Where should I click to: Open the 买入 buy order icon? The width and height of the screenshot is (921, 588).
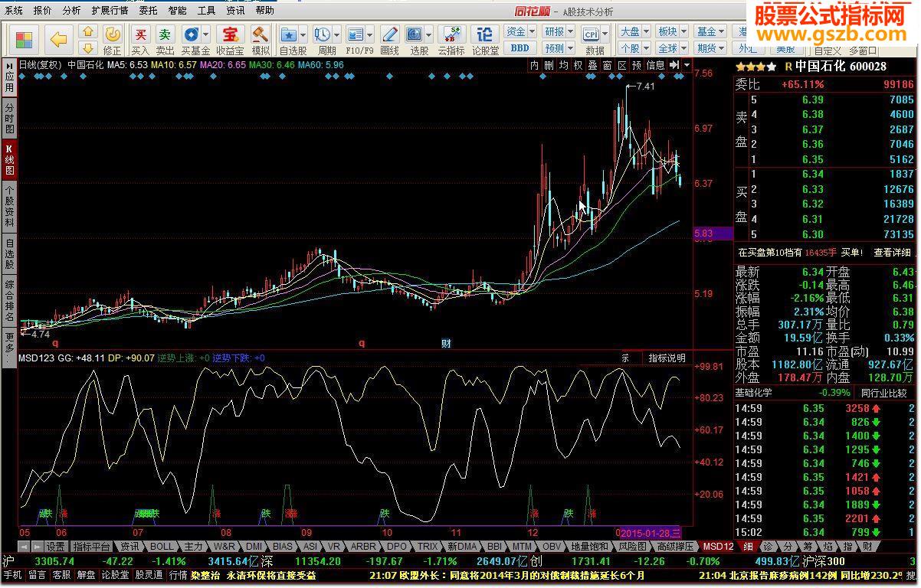click(140, 39)
